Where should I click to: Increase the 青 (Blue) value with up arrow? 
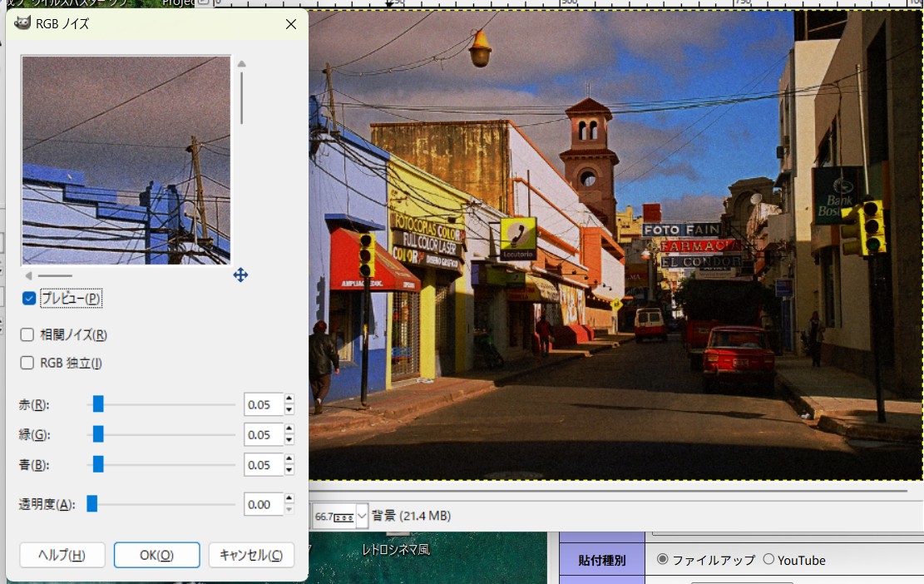289,460
